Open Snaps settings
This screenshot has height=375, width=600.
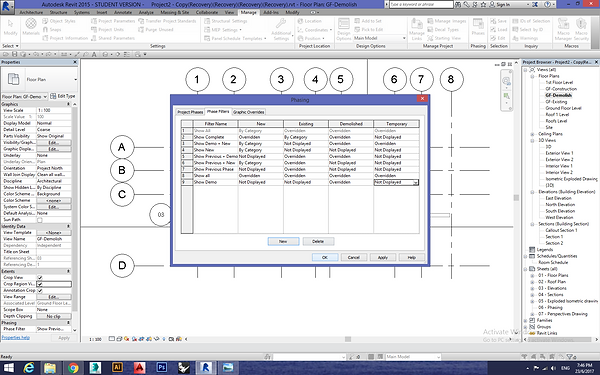[52, 29]
